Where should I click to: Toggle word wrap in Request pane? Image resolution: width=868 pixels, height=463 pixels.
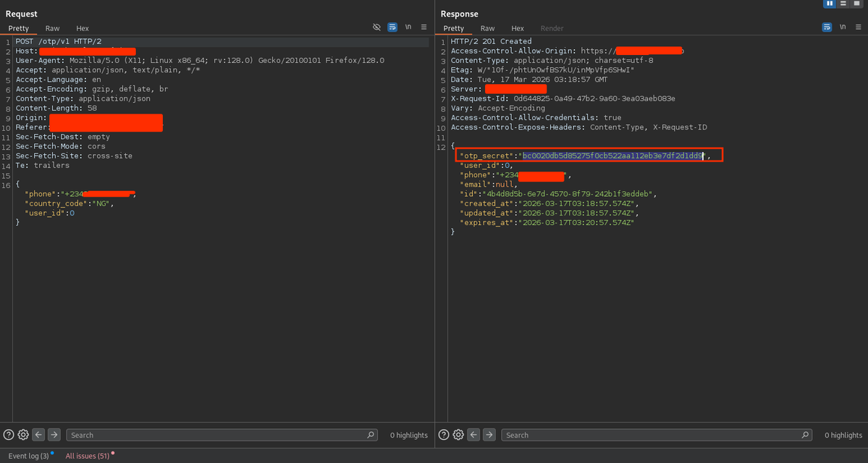pyautogui.click(x=392, y=27)
